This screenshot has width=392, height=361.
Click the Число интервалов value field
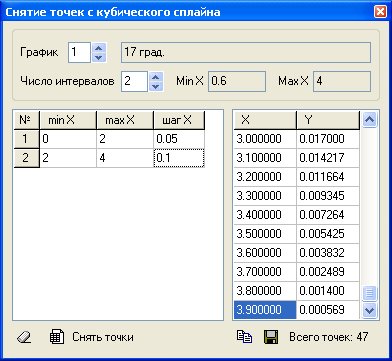(134, 81)
